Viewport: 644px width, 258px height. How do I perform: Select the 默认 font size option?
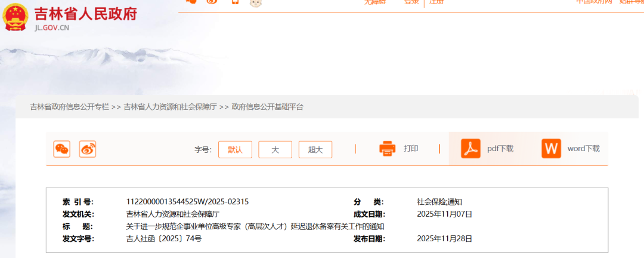coord(235,150)
